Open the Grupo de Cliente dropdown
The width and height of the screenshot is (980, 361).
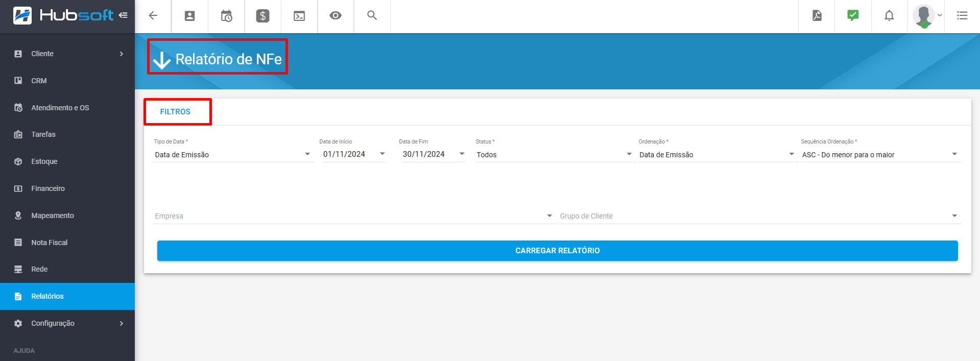pos(759,216)
